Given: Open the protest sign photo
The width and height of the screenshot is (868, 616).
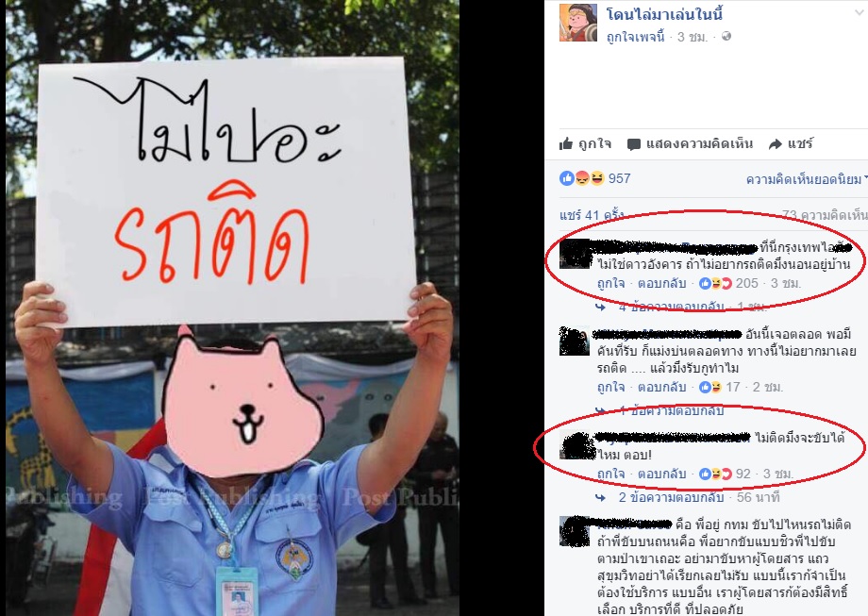Looking at the screenshot, I should click(x=232, y=308).
